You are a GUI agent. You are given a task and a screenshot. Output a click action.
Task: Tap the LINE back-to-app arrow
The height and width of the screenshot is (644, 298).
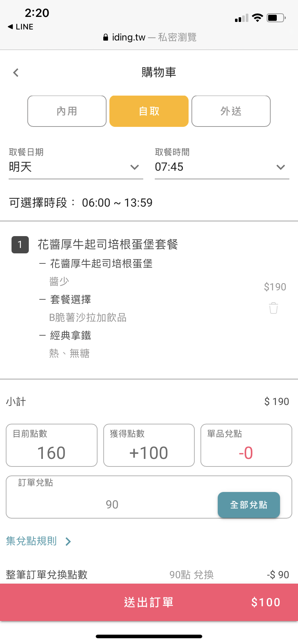pyautogui.click(x=10, y=27)
